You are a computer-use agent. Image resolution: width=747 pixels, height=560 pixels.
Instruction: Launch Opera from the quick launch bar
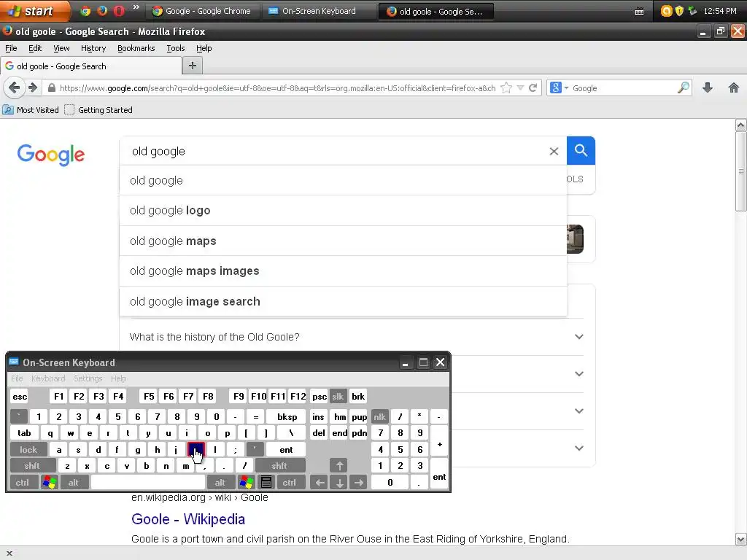[119, 11]
